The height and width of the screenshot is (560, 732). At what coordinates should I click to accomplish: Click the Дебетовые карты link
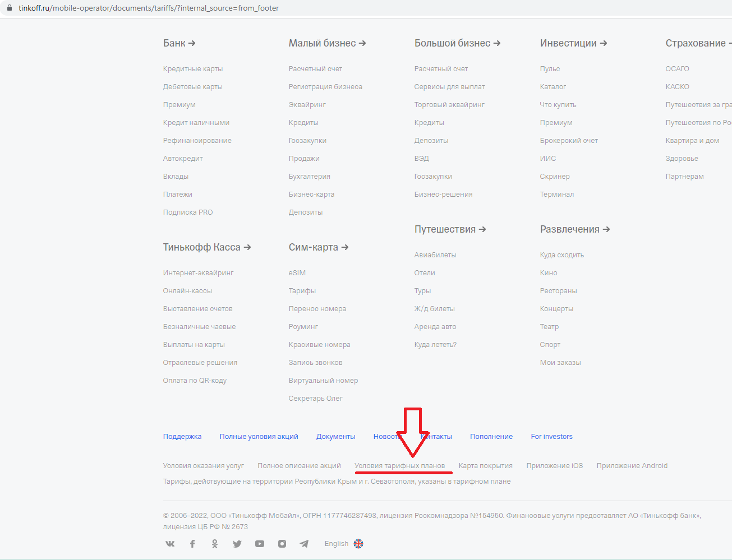pos(193,87)
